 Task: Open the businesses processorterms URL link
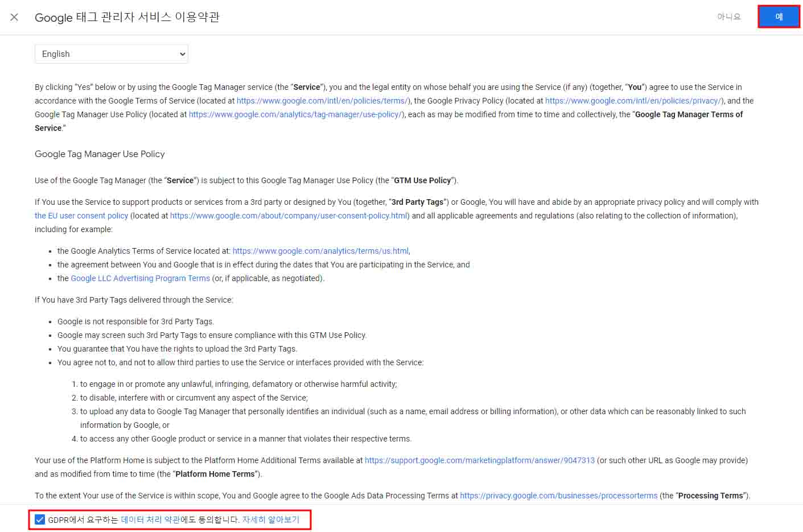559,496
